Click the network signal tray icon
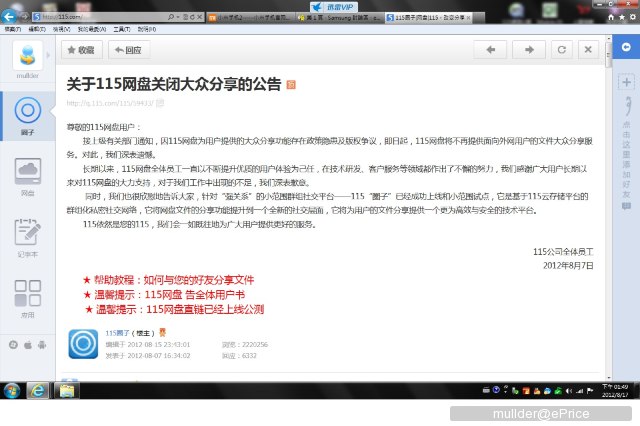Image resolution: width=640 pixels, height=426 pixels. (x=580, y=391)
